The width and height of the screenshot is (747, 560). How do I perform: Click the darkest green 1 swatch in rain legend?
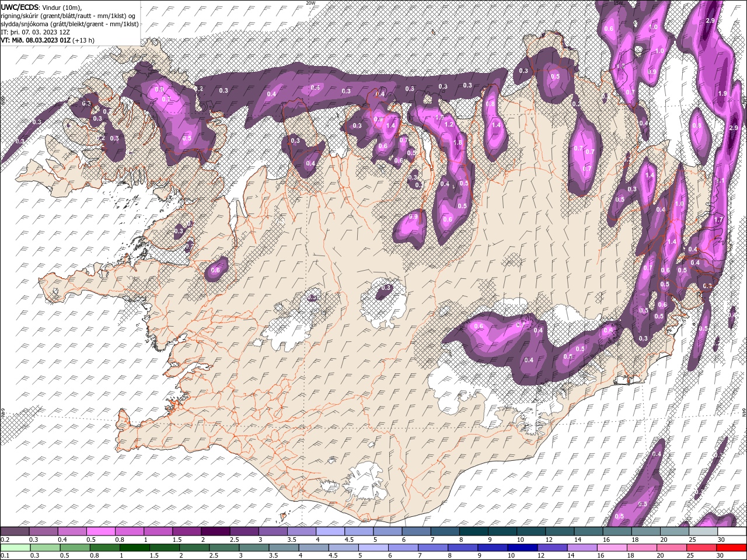point(134,548)
